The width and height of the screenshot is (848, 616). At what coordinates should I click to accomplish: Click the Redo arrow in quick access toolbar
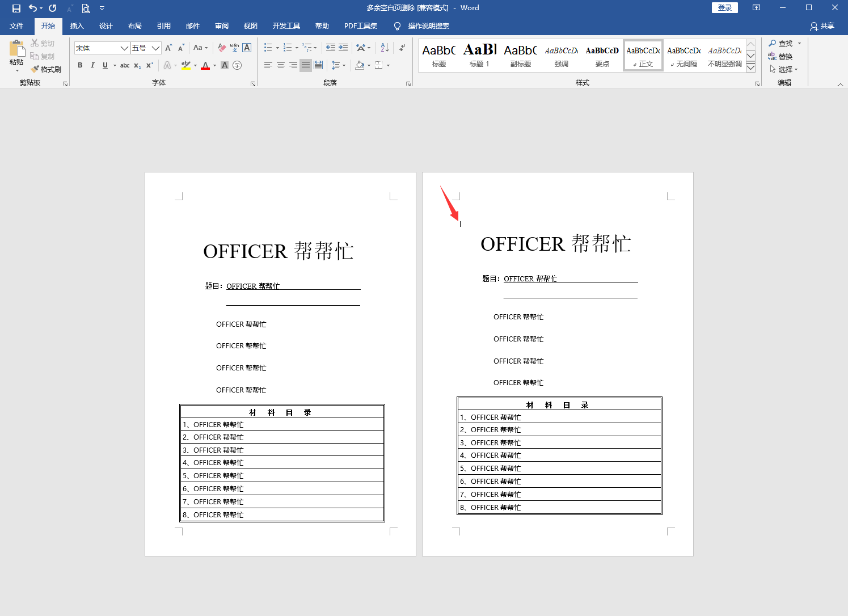pos(53,8)
